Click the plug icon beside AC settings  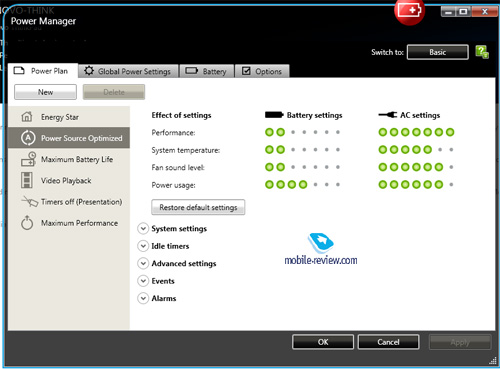click(388, 115)
